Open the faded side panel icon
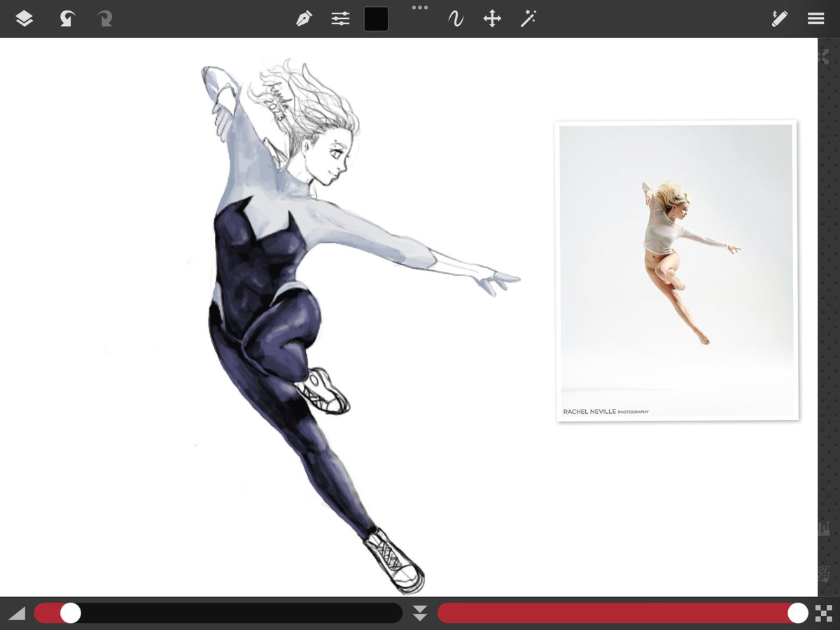 (x=824, y=528)
